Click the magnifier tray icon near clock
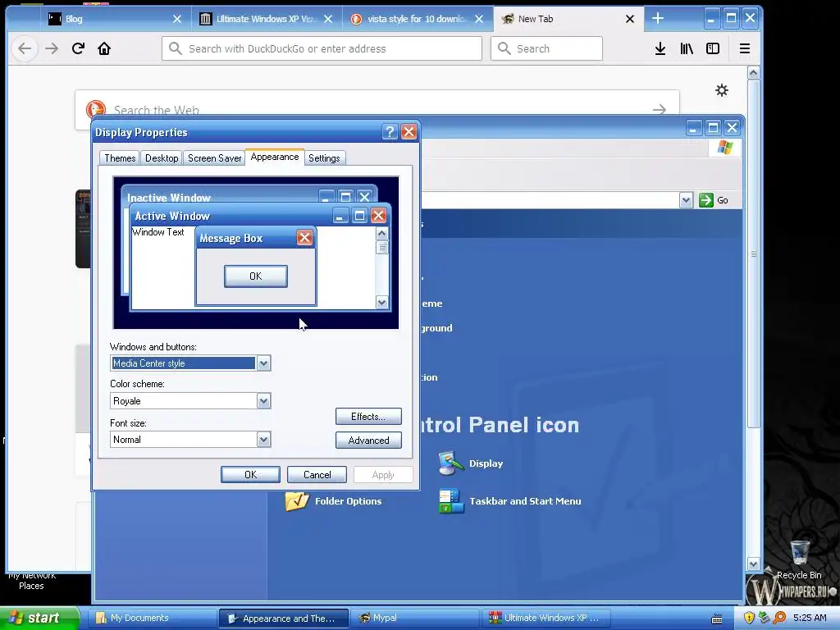This screenshot has width=840, height=630. point(779,618)
